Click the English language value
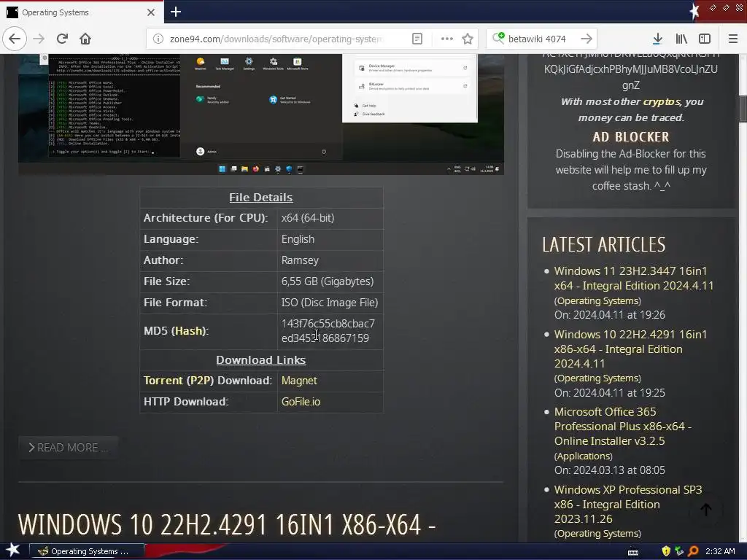This screenshot has width=747, height=560. [298, 239]
